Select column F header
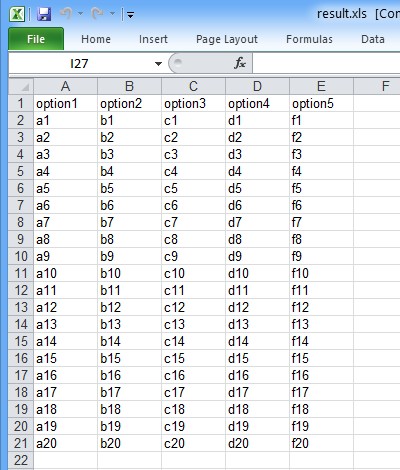The height and width of the screenshot is (470, 400). pos(377,86)
